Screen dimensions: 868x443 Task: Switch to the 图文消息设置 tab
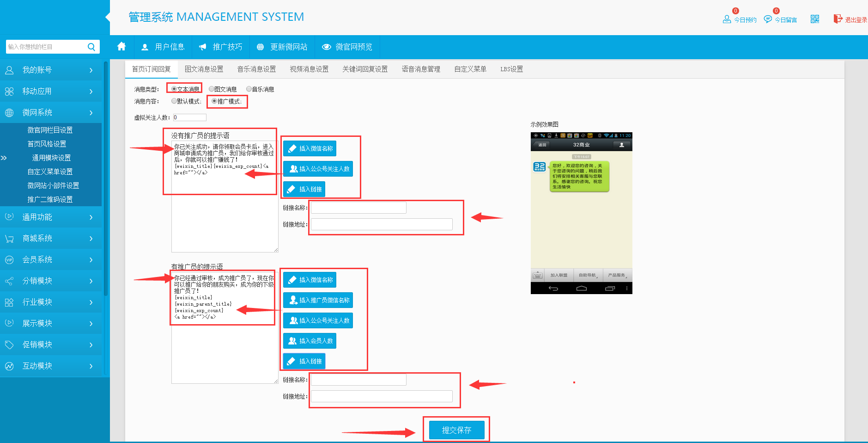point(204,69)
